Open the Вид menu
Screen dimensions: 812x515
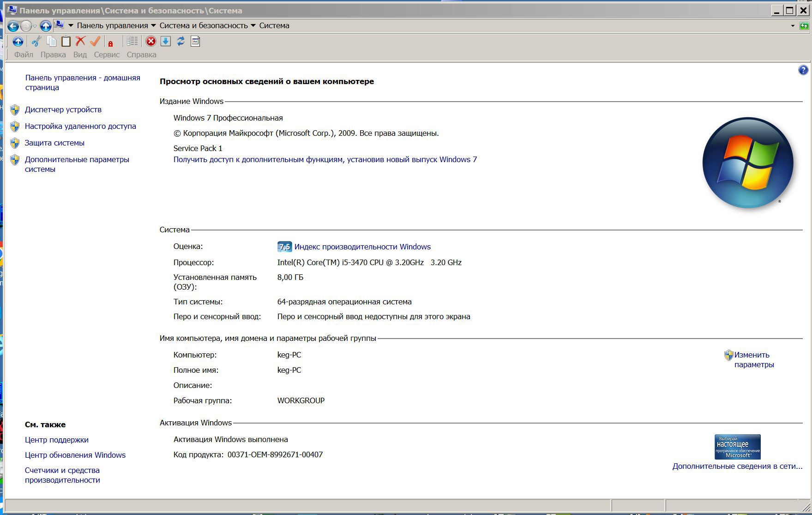pos(80,55)
